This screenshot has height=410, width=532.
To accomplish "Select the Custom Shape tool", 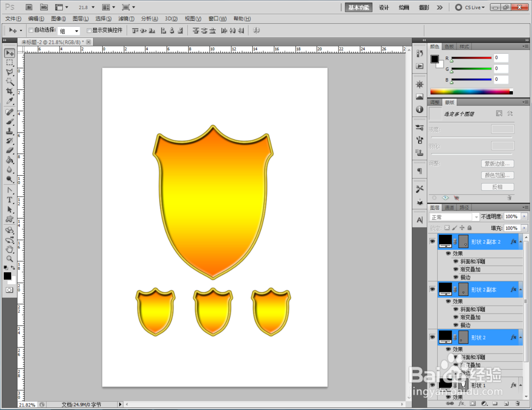I will click(10, 219).
